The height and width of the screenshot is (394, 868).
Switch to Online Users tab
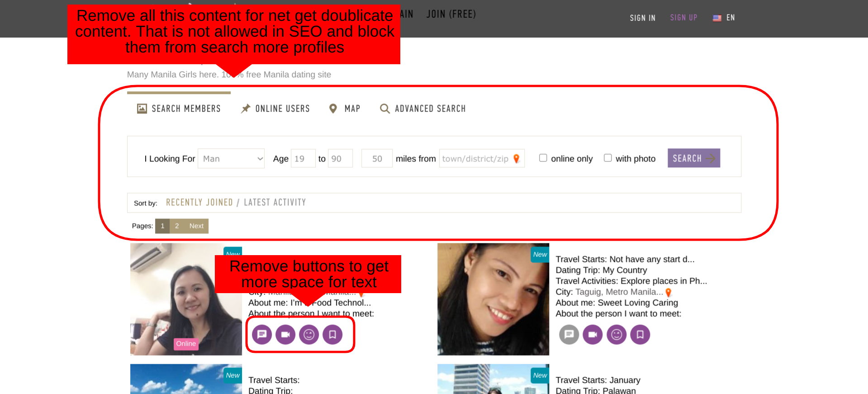[275, 109]
